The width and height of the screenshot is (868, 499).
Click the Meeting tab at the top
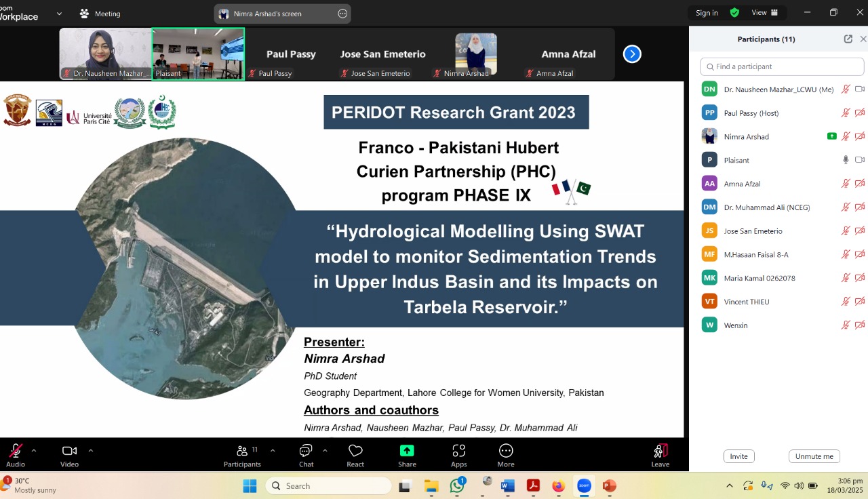point(100,14)
